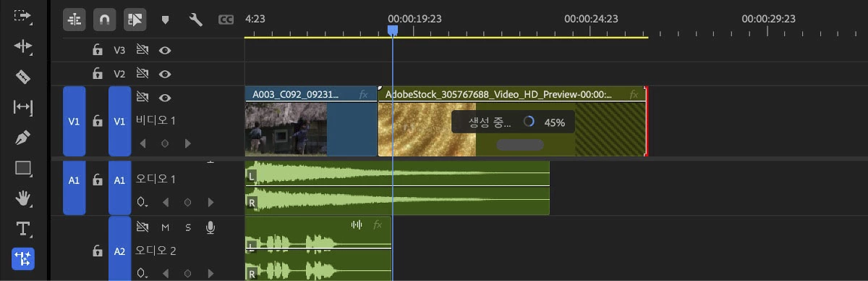This screenshot has height=281, width=868.
Task: Select the Rectangle tool
Action: 23,168
